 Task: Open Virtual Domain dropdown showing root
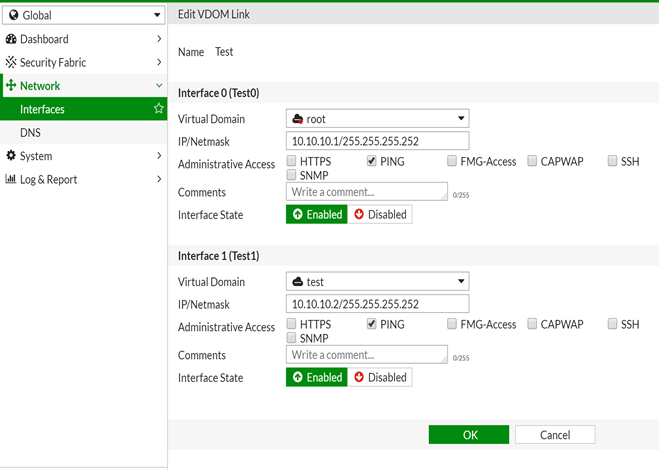tap(377, 119)
